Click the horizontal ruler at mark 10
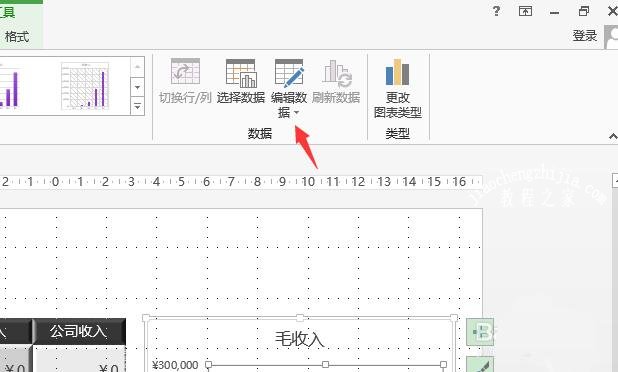This screenshot has width=618, height=372. (x=308, y=182)
